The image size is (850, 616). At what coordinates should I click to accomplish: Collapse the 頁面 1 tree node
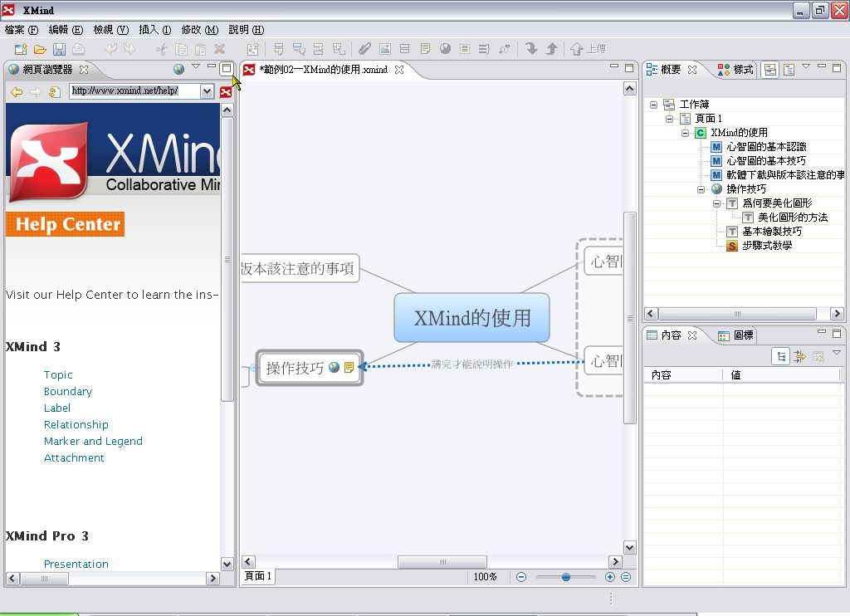[670, 119]
